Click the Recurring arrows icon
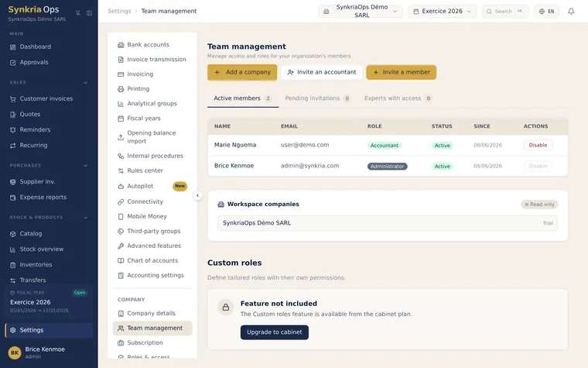The image size is (588, 368). pos(12,146)
